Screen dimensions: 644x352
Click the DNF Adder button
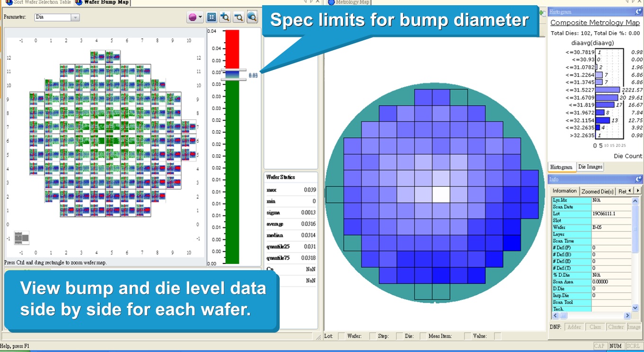click(574, 327)
